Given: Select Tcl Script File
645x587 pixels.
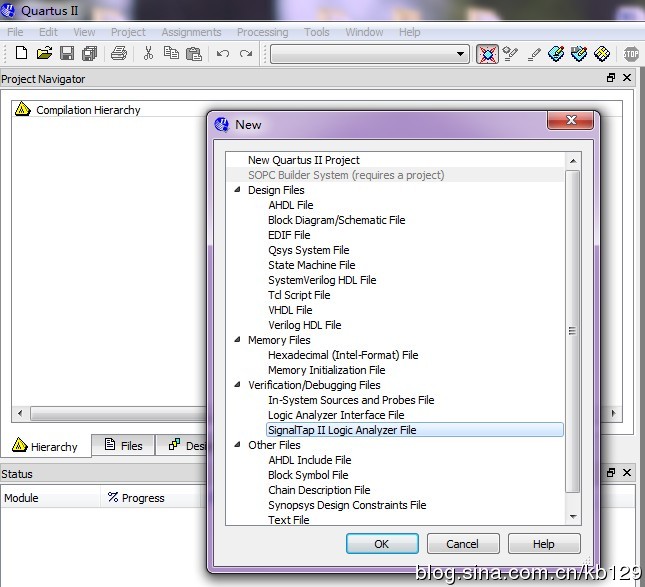Looking at the screenshot, I should coord(299,295).
